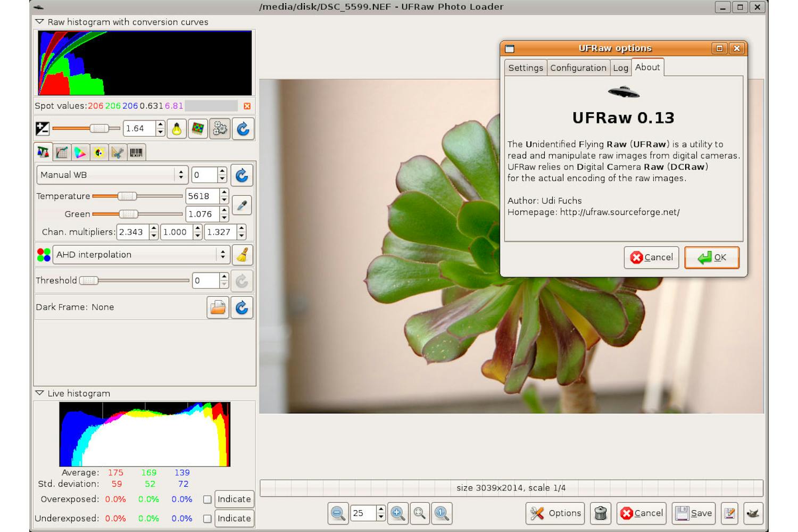The width and height of the screenshot is (798, 532).
Task: Collapse the Raw histogram section
Action: pos(39,22)
